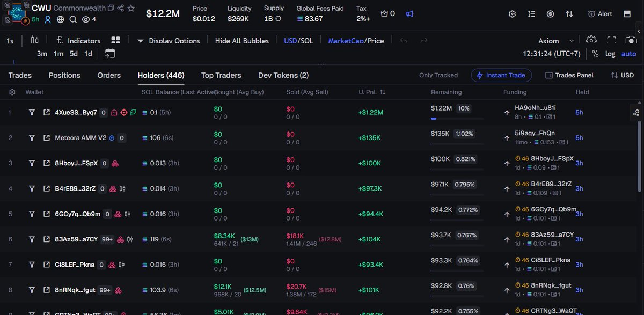Toggle the Trades Panel
This screenshot has width=644, height=315.
pos(569,76)
